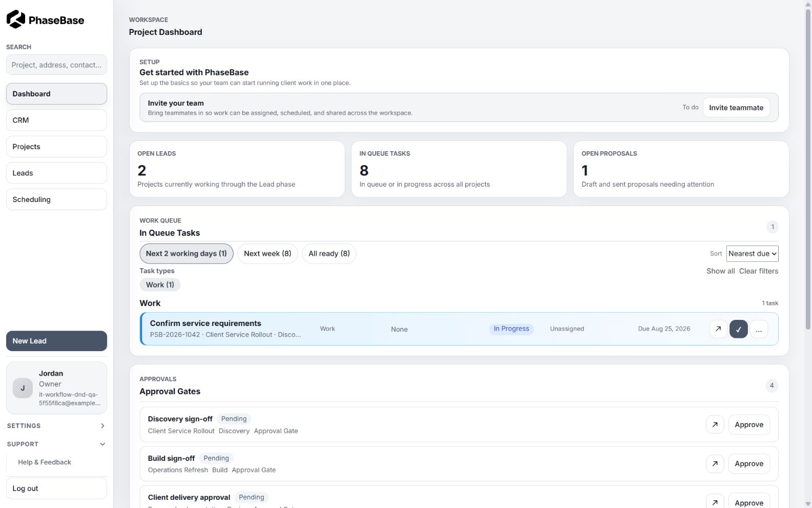The image size is (812, 508).
Task: Open Discovery sign-off gate arrow icon
Action: (x=715, y=424)
